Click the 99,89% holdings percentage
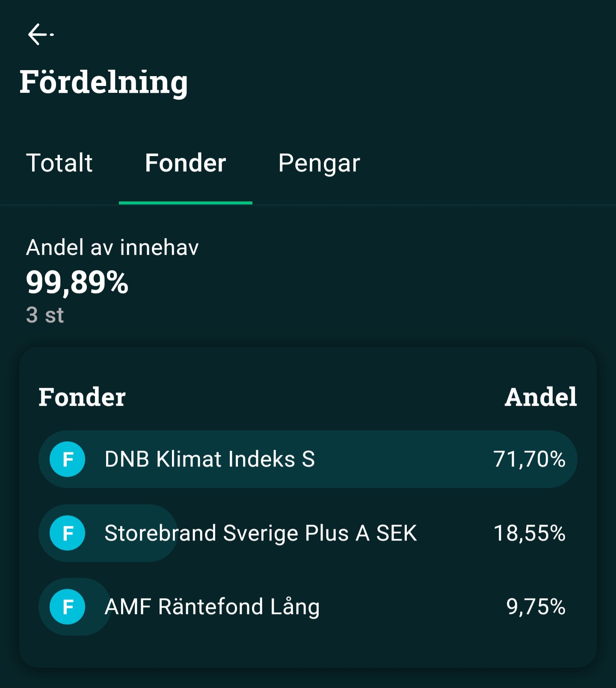Screen dimensions: 616x688 (77, 283)
